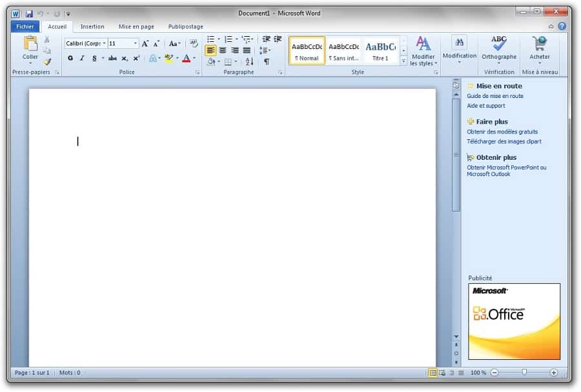Expand the Modifier les styles dropdown
581x392 pixels.
[x=423, y=52]
